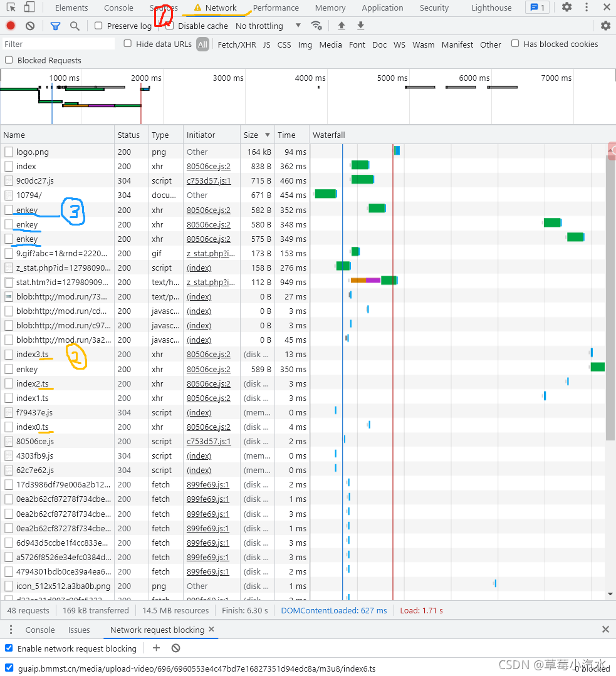Sort requests by the Size column
Screen dimensions: 616x676
[x=256, y=135]
